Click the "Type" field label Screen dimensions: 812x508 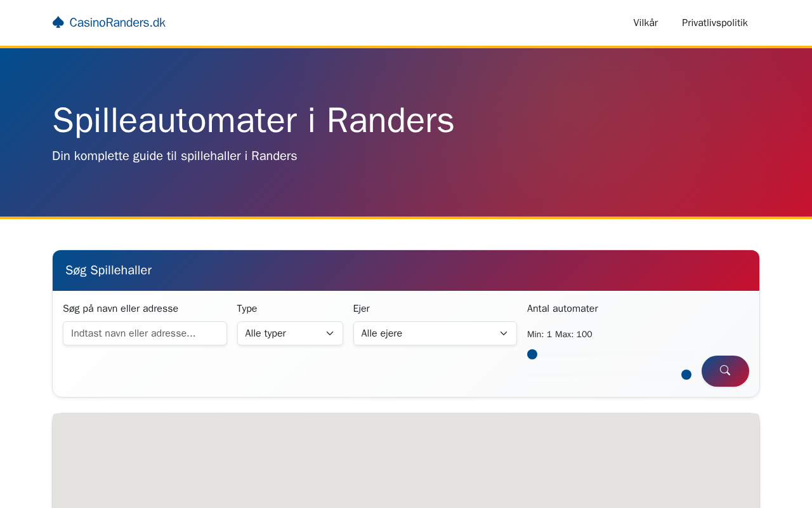coord(247,309)
